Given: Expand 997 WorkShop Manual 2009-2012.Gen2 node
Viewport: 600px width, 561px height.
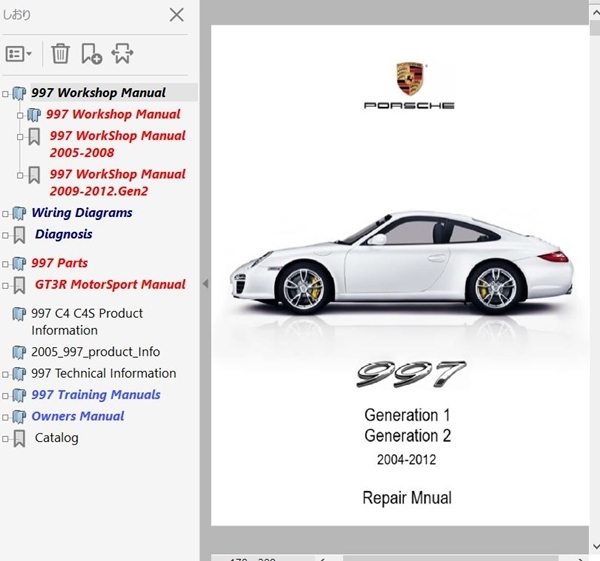Looking at the screenshot, I should coord(20,175).
